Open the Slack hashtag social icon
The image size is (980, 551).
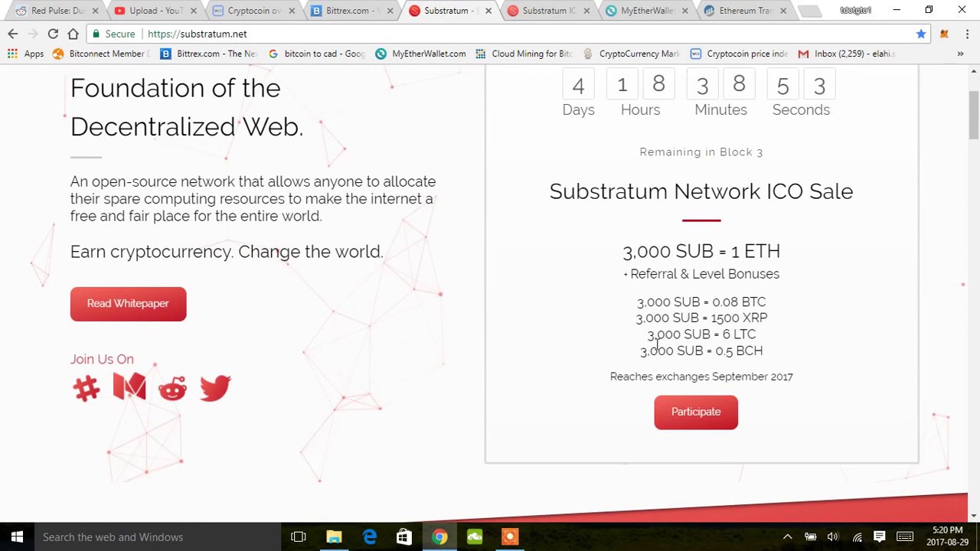click(x=87, y=389)
